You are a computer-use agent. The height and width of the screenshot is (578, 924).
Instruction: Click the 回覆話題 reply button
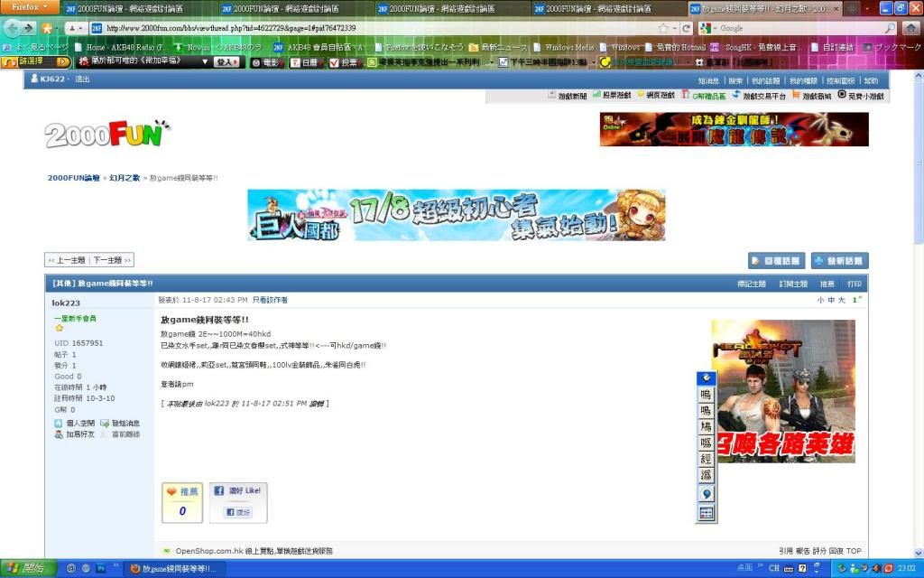point(776,261)
